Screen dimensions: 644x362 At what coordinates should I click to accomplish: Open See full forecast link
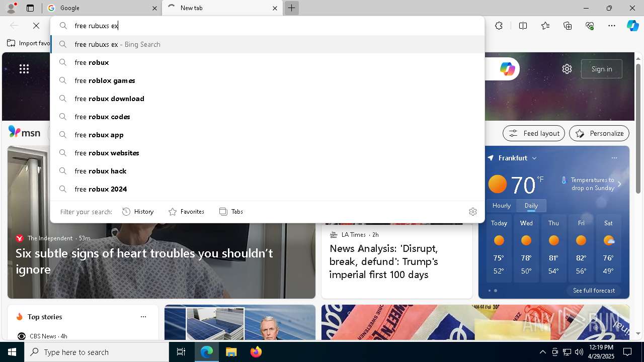pyautogui.click(x=594, y=291)
